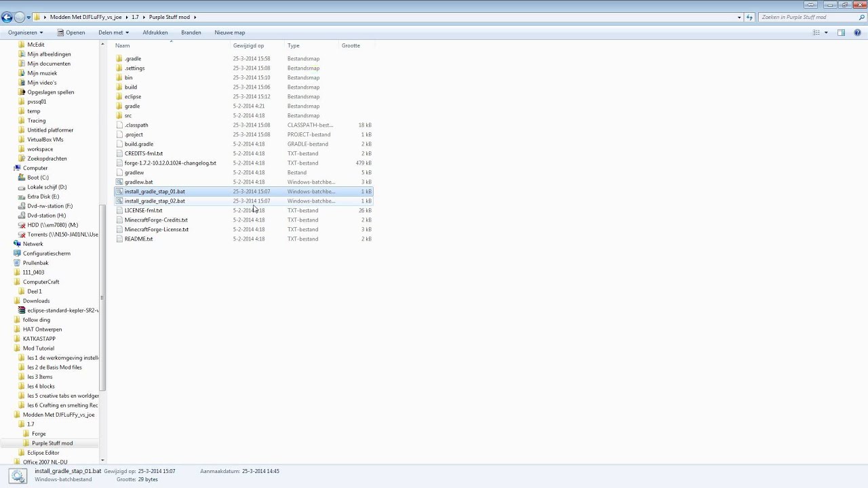Select the Forge folder in the tree
This screenshot has height=488, width=868.
pos(39,434)
